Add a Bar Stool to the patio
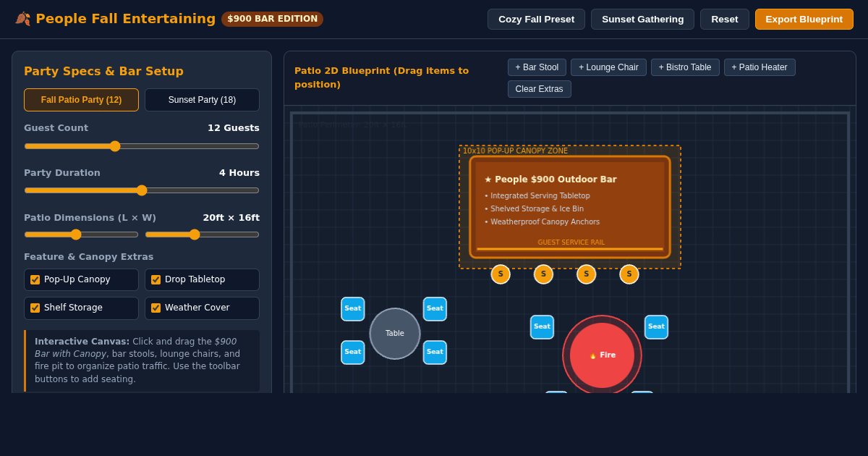The width and height of the screenshot is (868, 456). click(537, 67)
